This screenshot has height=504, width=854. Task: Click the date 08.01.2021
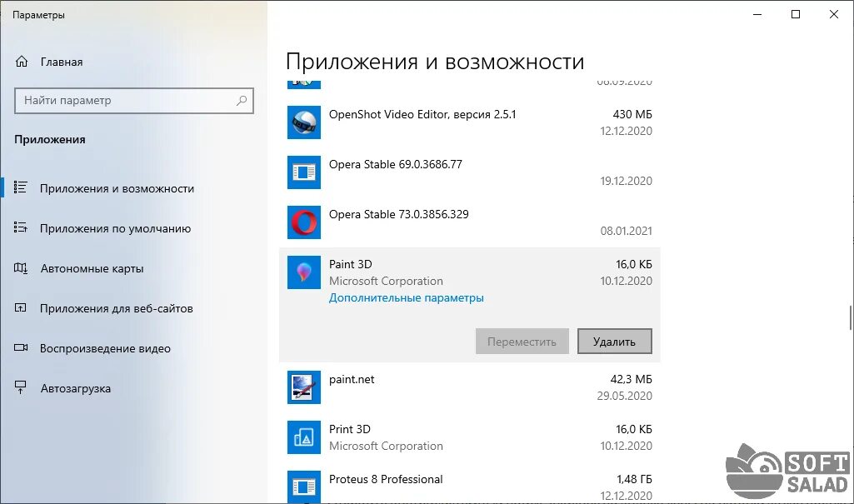point(626,231)
